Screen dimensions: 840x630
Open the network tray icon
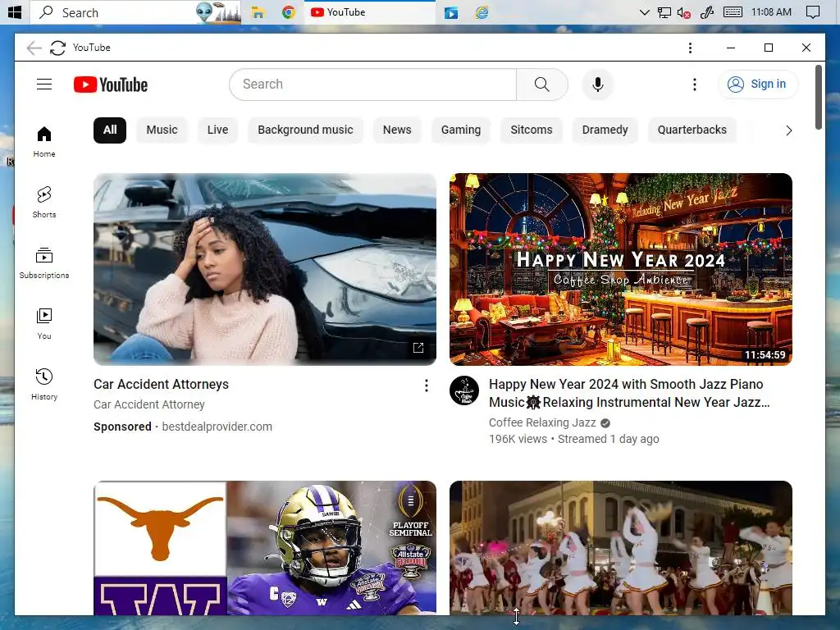click(664, 12)
